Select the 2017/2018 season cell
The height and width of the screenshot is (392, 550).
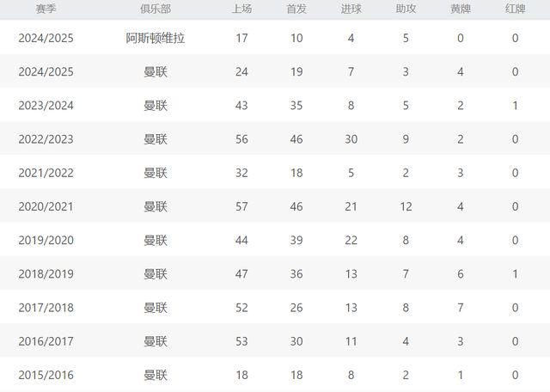46,308
